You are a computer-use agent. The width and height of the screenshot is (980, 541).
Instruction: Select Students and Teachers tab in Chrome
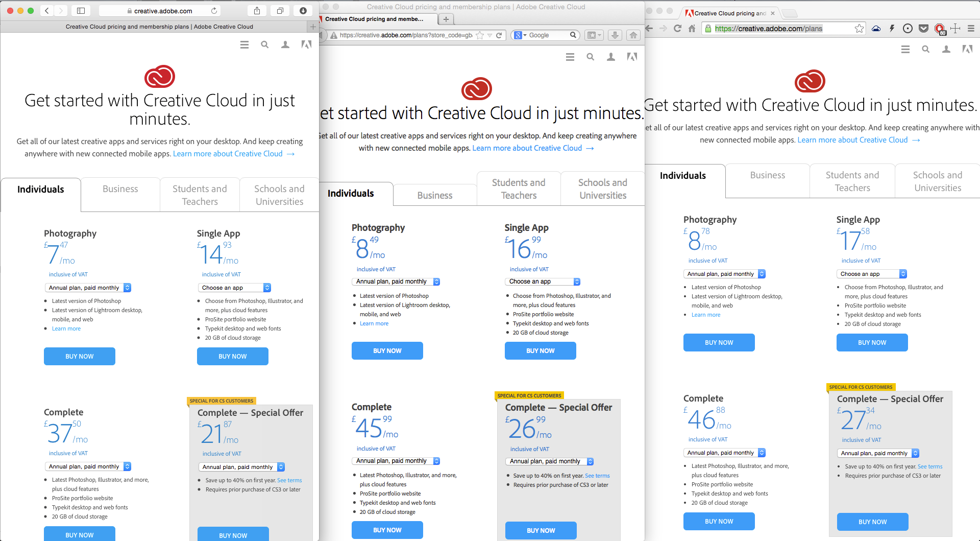click(x=852, y=181)
